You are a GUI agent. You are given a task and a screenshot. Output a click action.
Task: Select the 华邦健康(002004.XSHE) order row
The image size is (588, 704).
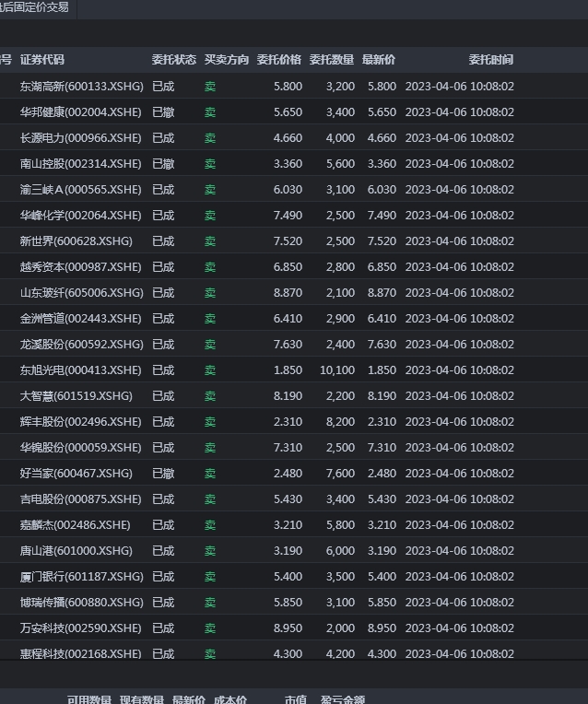point(294,111)
